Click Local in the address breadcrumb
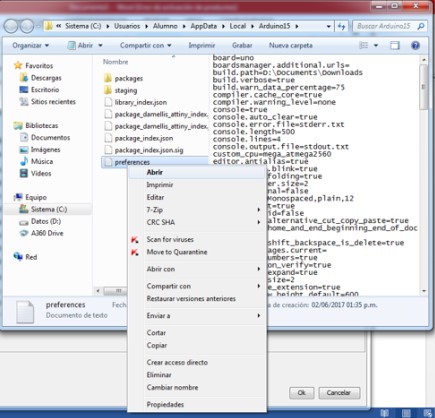 point(238,26)
